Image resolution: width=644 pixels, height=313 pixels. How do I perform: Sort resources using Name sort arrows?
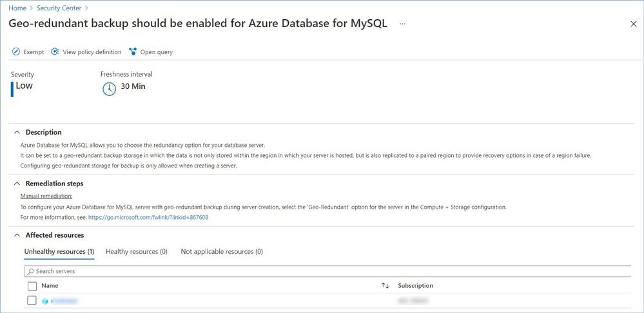[385, 286]
